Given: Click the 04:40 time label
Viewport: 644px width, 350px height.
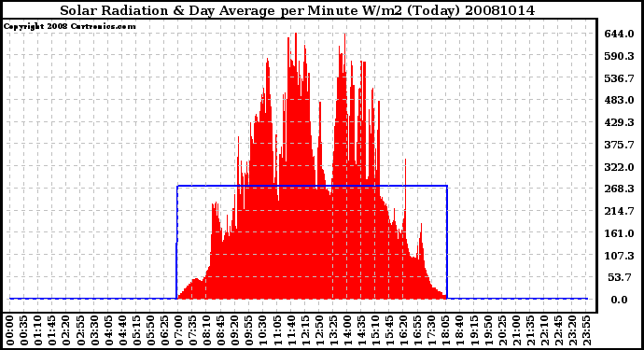Looking at the screenshot, I should point(122,330).
